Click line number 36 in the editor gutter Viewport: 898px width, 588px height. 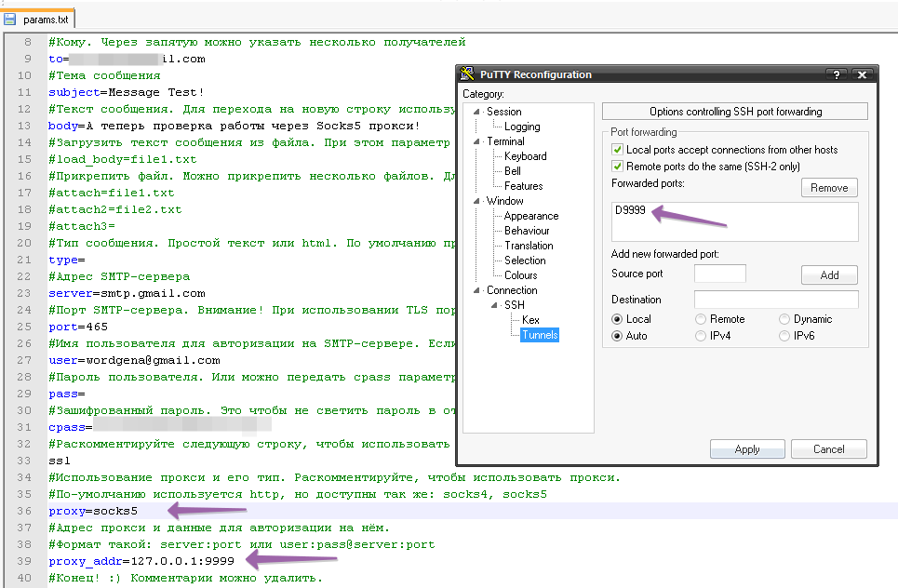click(x=24, y=511)
